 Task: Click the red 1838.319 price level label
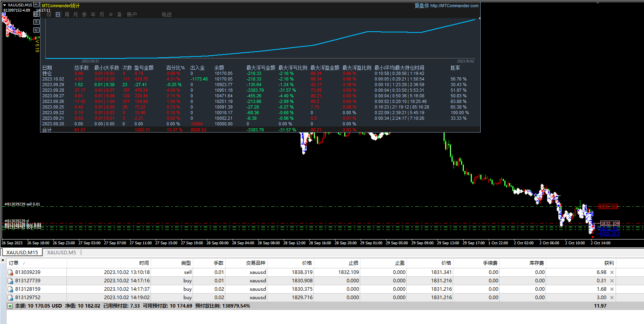[608, 207]
